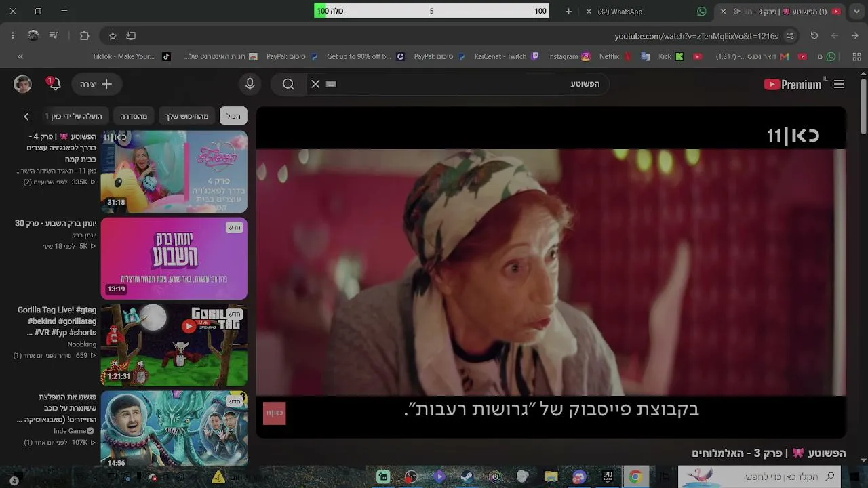Open Epic Games Launcher from taskbar

click(x=608, y=477)
